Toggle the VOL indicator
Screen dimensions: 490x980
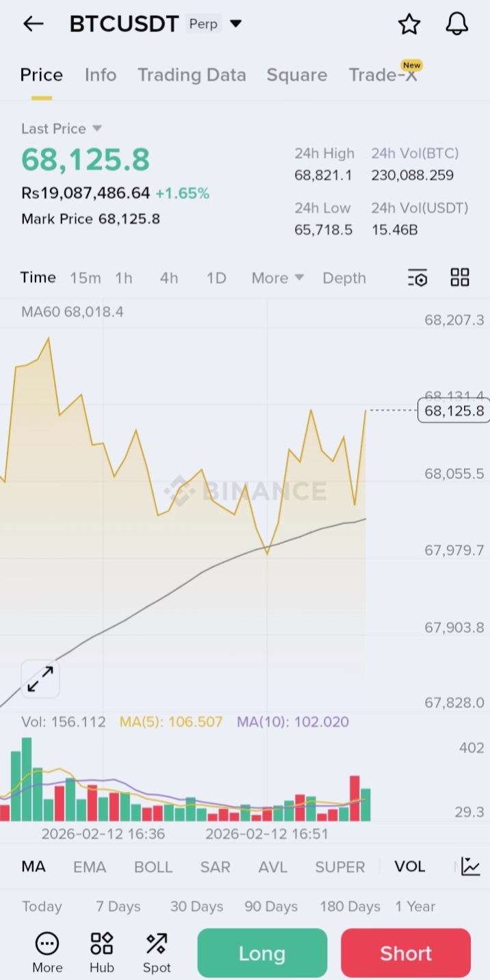coord(409,866)
